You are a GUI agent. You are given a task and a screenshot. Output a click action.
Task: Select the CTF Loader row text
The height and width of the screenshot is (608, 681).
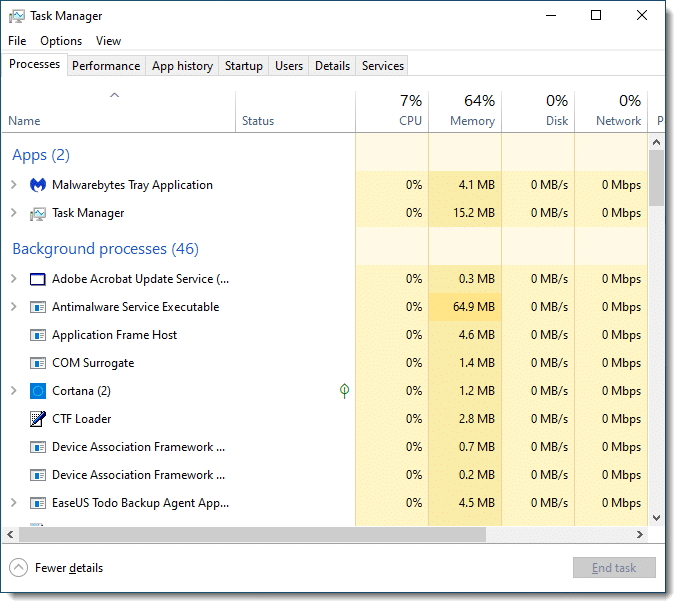click(82, 421)
